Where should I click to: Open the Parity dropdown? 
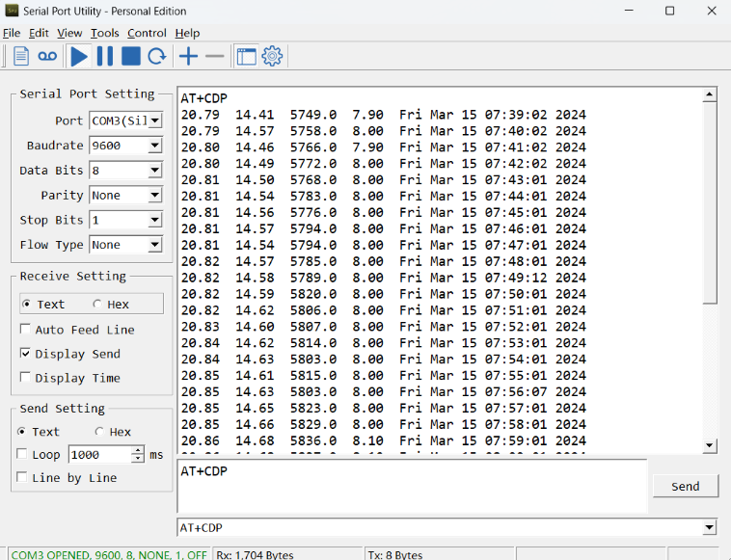tap(155, 196)
